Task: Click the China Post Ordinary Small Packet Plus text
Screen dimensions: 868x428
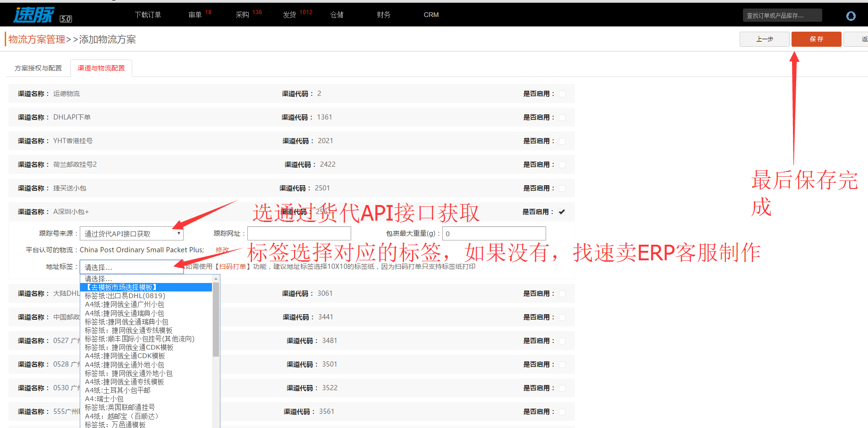Action: tap(142, 250)
